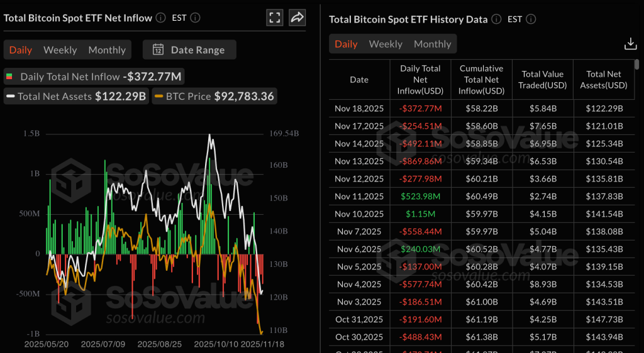Image resolution: width=644 pixels, height=353 pixels.
Task: Click the calendar icon in Date Range
Action: coord(158,50)
